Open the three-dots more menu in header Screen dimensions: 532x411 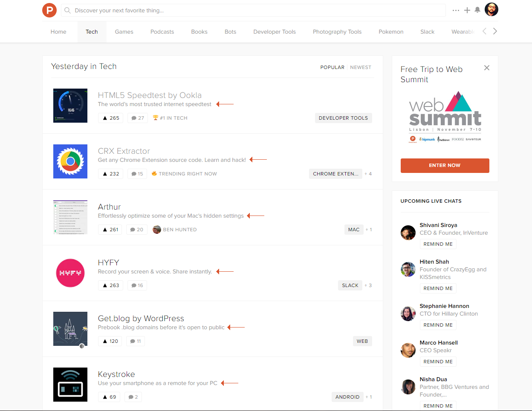(456, 10)
